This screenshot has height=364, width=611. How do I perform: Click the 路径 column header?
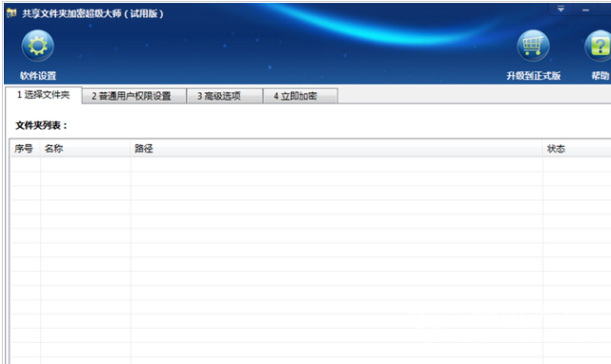click(336, 149)
